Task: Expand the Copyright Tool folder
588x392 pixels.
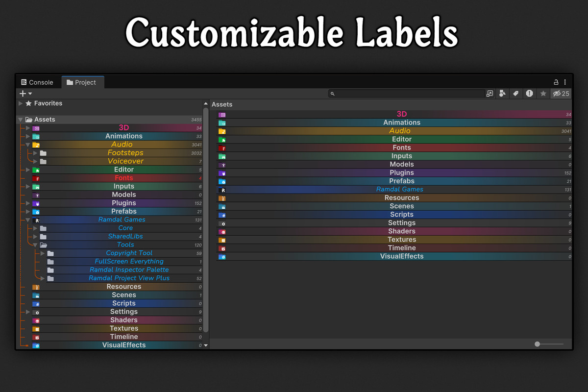Action: 43,253
